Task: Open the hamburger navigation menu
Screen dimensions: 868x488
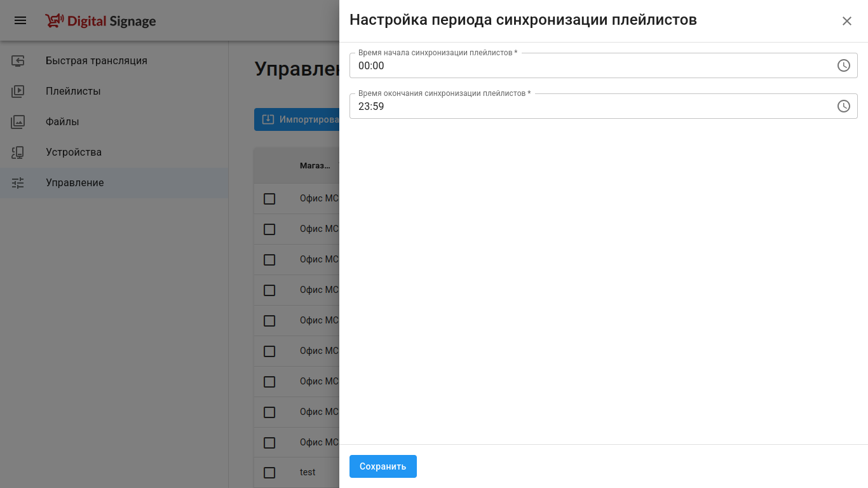Action: [x=20, y=20]
